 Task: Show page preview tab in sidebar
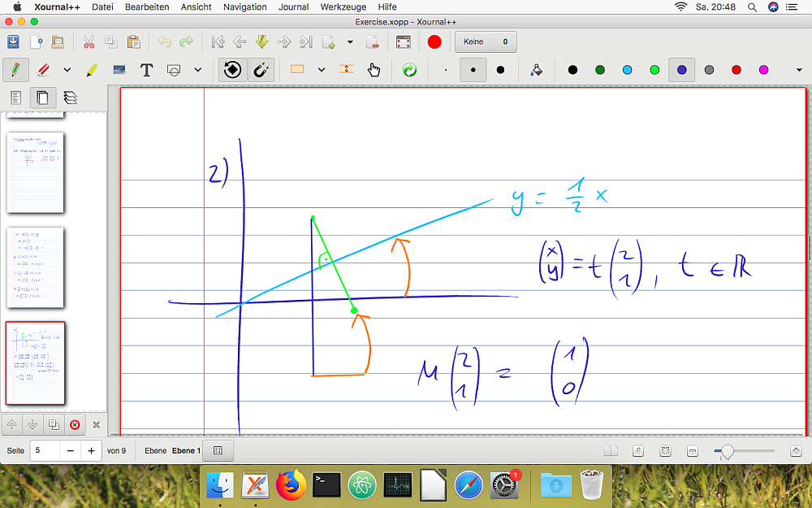pyautogui.click(x=43, y=98)
